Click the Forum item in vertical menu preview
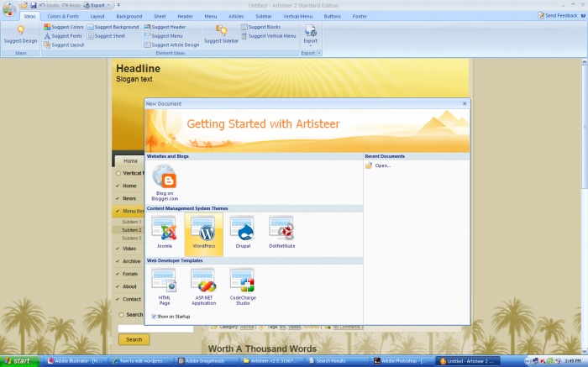Image resolution: width=588 pixels, height=367 pixels. click(129, 274)
